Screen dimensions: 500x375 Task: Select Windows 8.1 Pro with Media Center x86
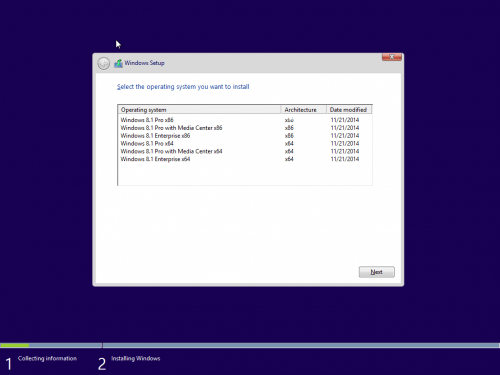click(245, 128)
